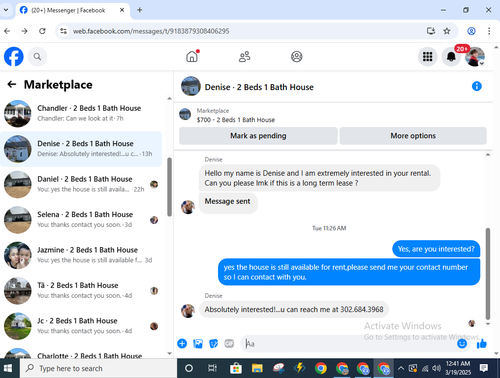Open the $700 - 2 Beds 1 Bath House listing
This screenshot has height=378, width=500.
coord(236,120)
